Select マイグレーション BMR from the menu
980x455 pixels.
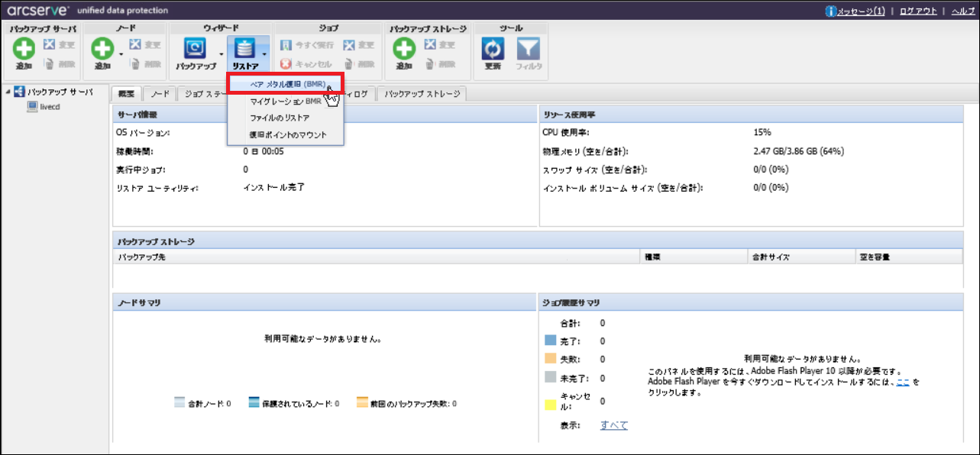pyautogui.click(x=286, y=101)
